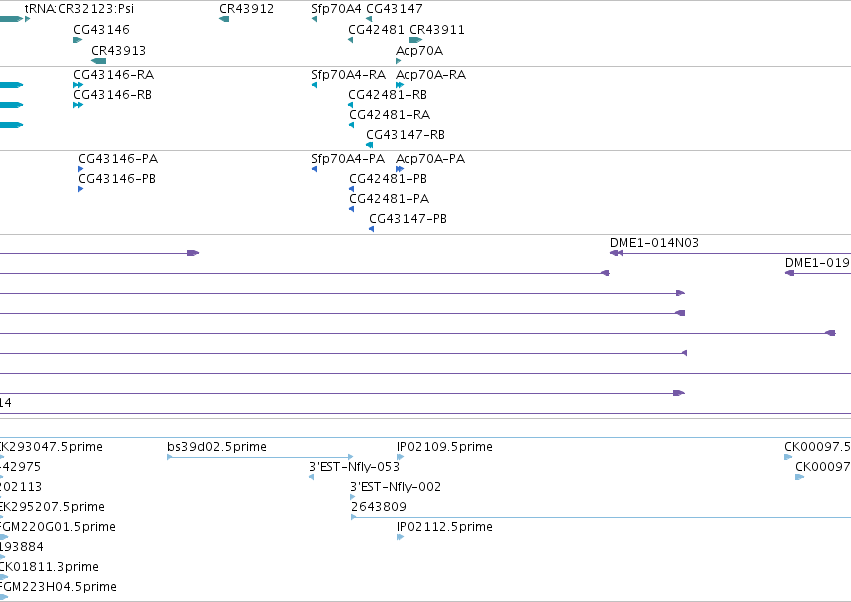This screenshot has height=602, width=851.
Task: Open the CG43146-PB protein feature
Action: pyautogui.click(x=80, y=189)
